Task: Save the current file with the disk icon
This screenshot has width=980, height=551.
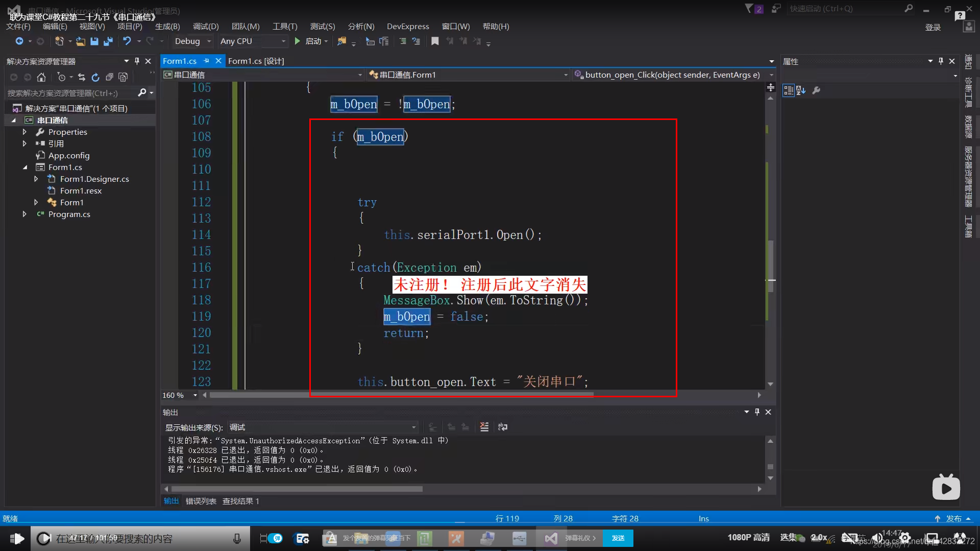Action: 94,41
